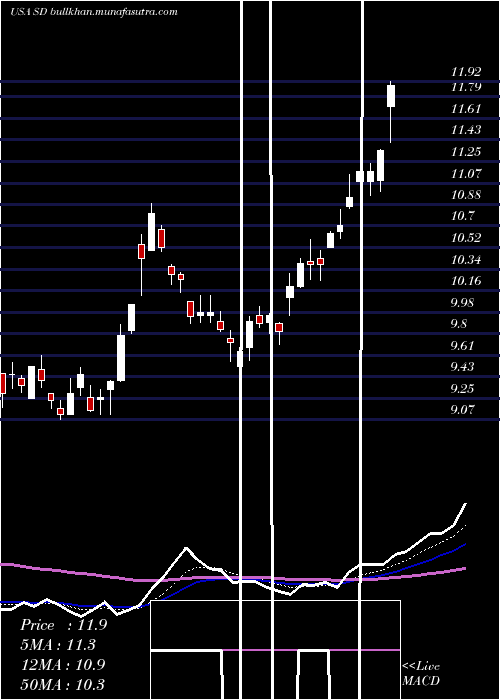
Task: Click the 11.61 price axis label
Action: (x=467, y=108)
